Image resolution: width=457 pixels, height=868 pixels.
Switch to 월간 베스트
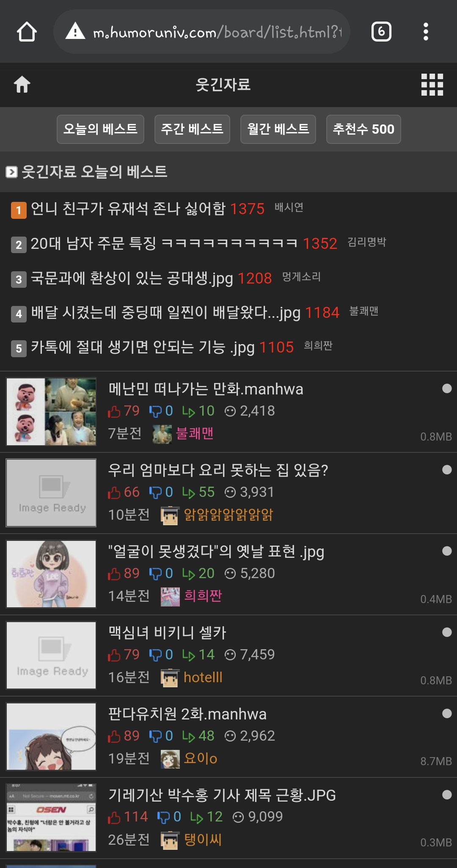pyautogui.click(x=278, y=129)
